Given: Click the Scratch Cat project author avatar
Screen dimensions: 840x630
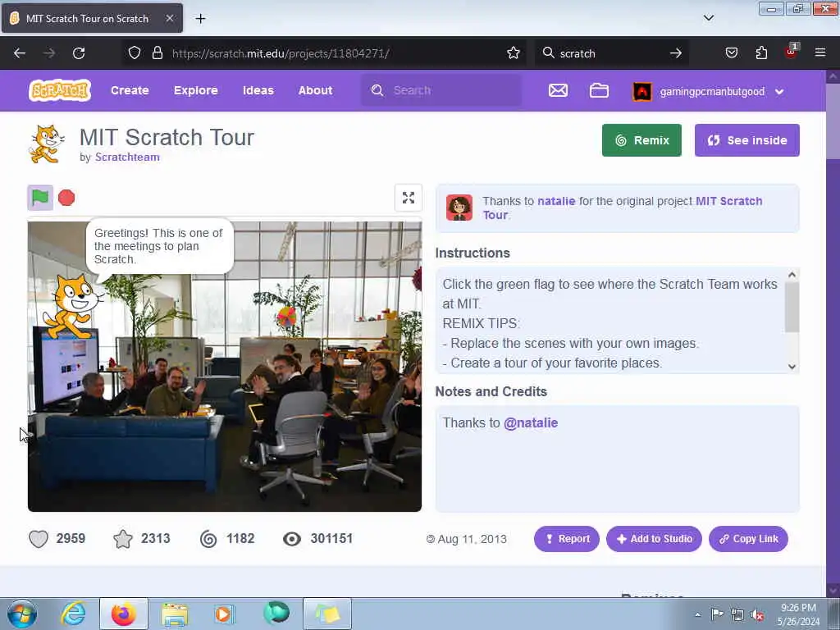Looking at the screenshot, I should pyautogui.click(x=47, y=144).
